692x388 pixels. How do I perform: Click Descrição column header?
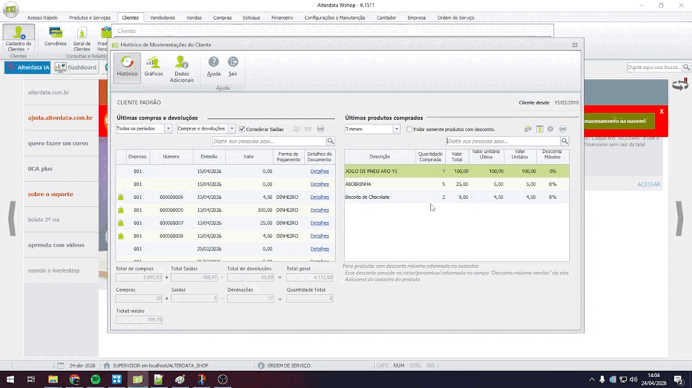[x=380, y=156]
